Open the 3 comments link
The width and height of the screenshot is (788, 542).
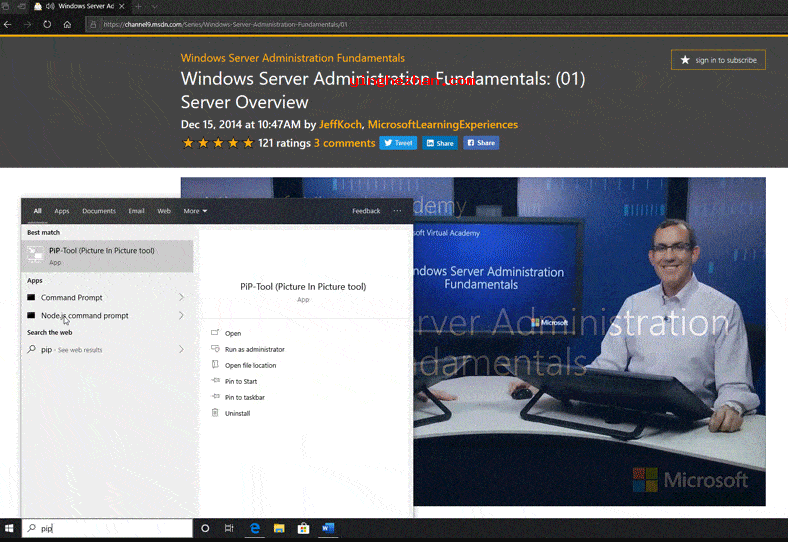click(345, 143)
